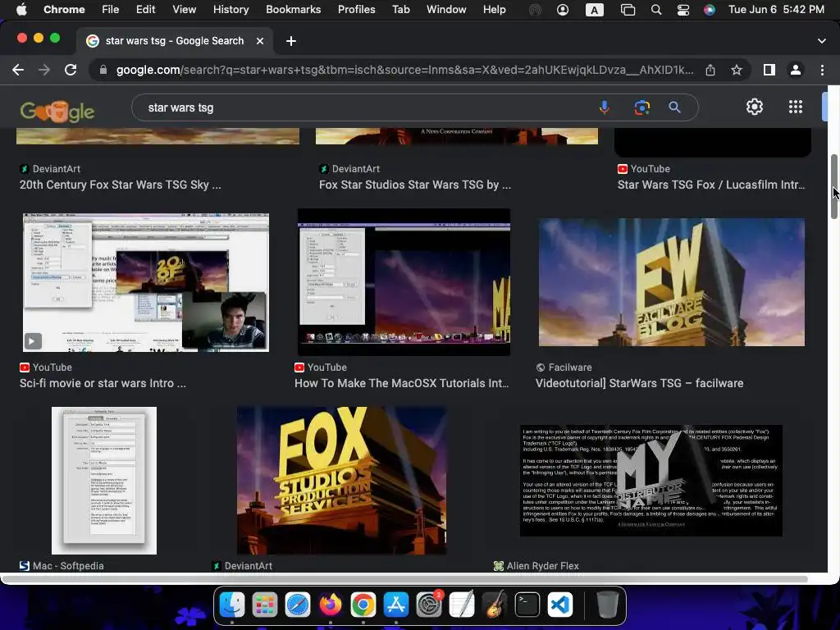Open 'Fox Star Studios Star Wars TSG by' result
Screen dimensions: 840x630
(414, 185)
